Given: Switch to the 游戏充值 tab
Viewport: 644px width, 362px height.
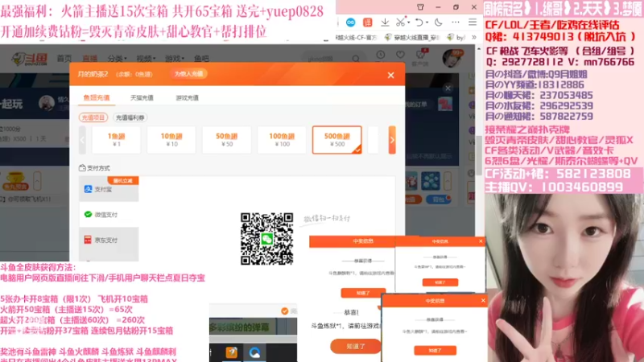Looking at the screenshot, I should [x=188, y=97].
